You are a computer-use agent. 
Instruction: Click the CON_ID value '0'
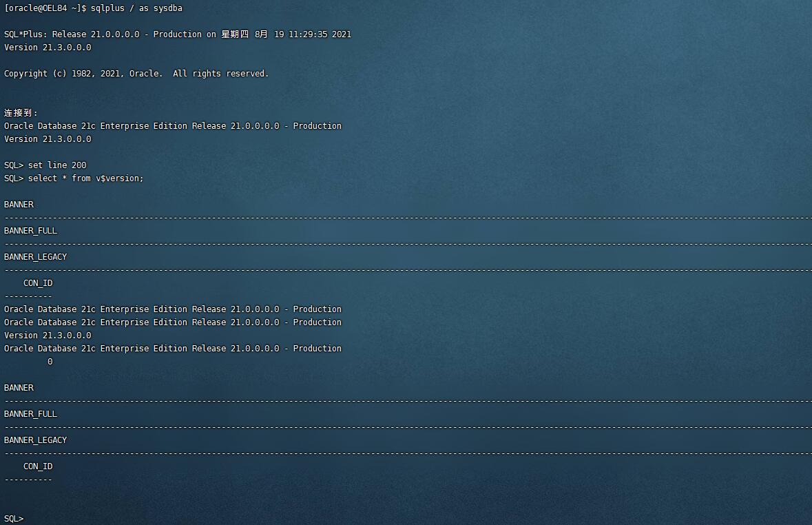[x=50, y=362]
